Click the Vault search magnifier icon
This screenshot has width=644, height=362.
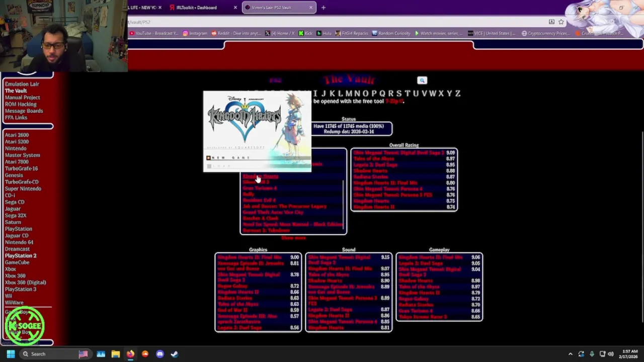(422, 80)
